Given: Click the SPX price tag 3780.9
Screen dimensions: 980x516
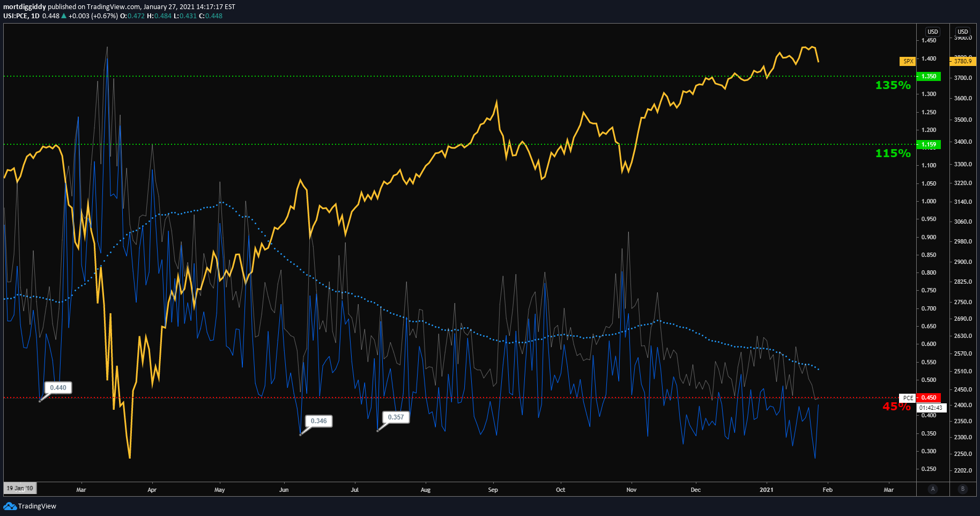Looking at the screenshot, I should [963, 61].
